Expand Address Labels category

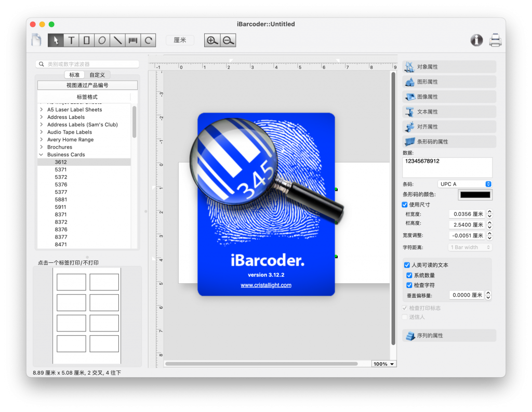(x=42, y=117)
